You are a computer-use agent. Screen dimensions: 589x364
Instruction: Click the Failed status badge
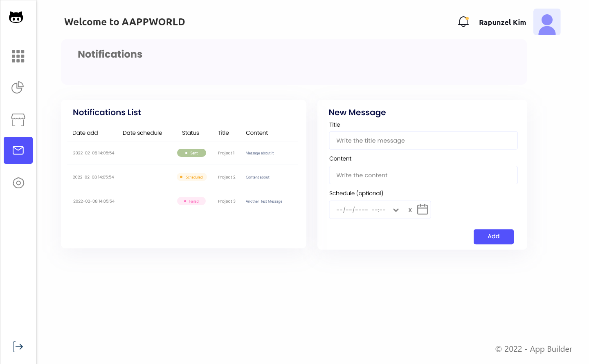pos(191,201)
